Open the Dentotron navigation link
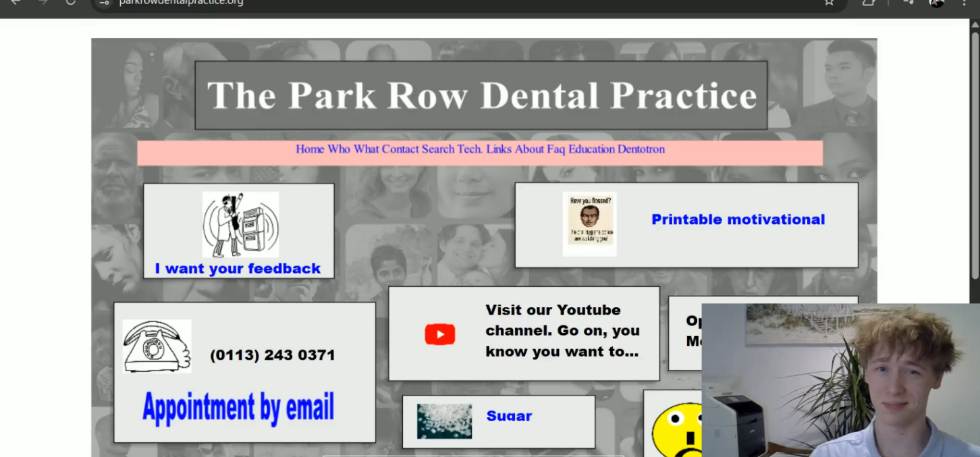Image resolution: width=980 pixels, height=457 pixels. click(x=641, y=149)
